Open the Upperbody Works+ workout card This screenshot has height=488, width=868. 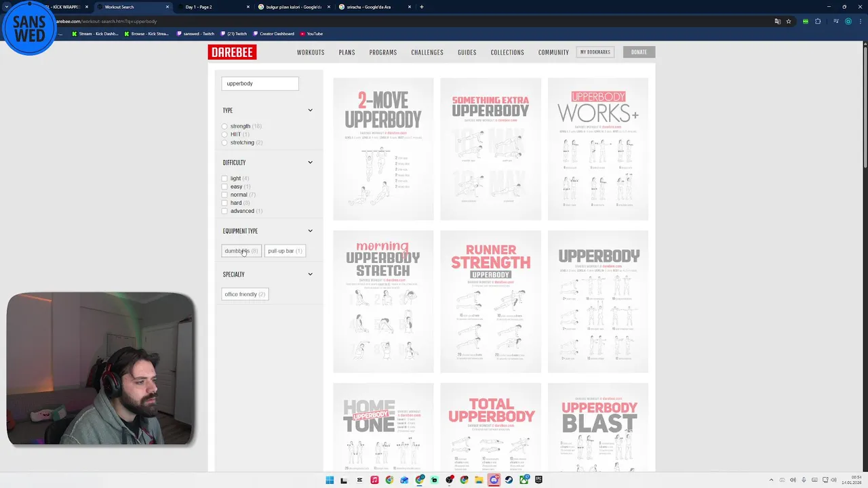pos(598,149)
